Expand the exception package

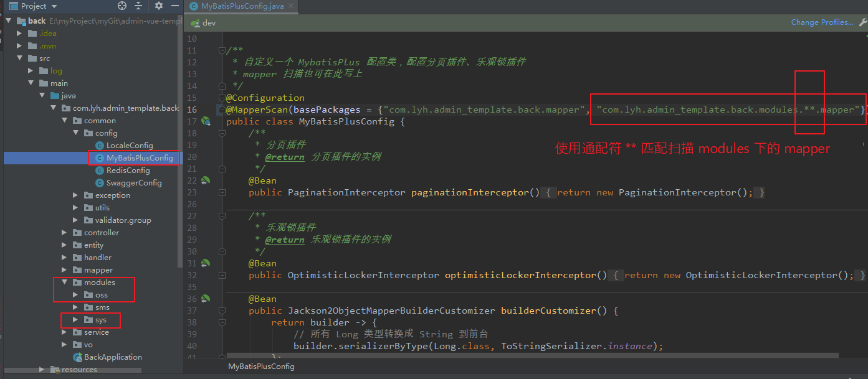tap(75, 195)
